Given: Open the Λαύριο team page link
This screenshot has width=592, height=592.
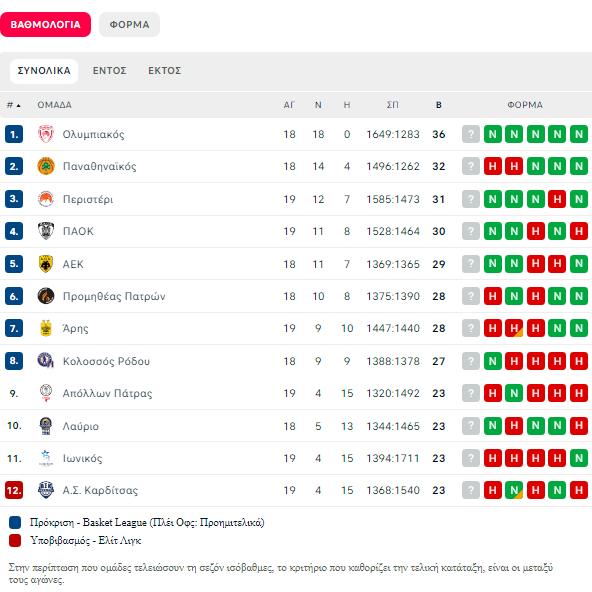Looking at the screenshot, I should click(x=80, y=426).
